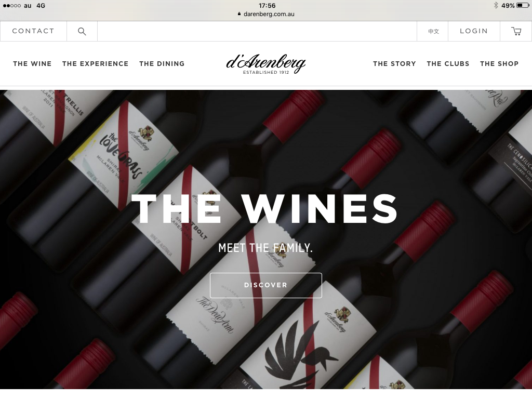Image resolution: width=532 pixels, height=399 pixels.
Task: Go to The Shop
Action: [x=499, y=64]
